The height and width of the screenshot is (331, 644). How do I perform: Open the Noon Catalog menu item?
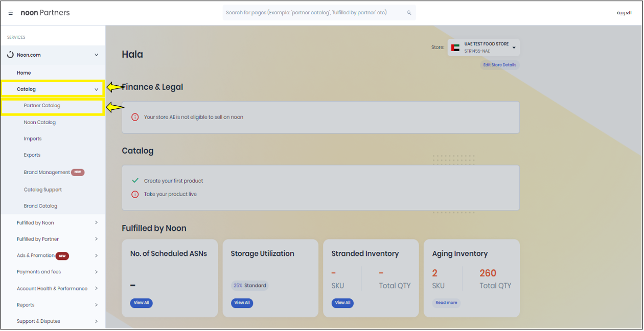click(x=39, y=122)
